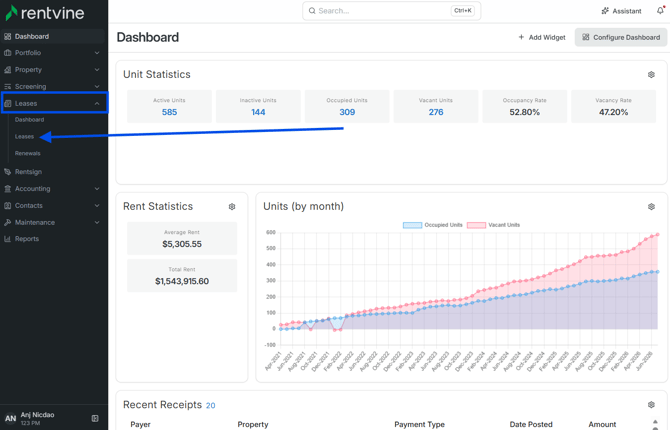670x430 pixels.
Task: Open Recent Receipts widget settings gear
Action: pyautogui.click(x=651, y=405)
